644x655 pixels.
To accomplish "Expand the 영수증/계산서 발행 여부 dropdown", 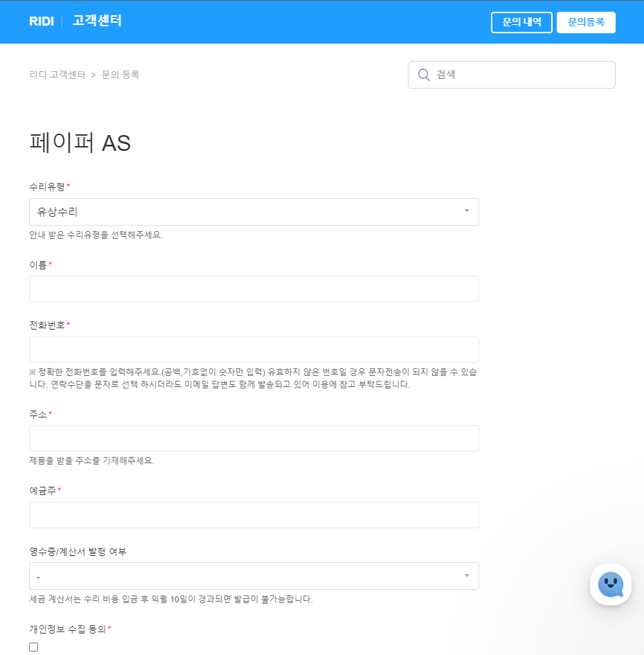I will tap(254, 576).
